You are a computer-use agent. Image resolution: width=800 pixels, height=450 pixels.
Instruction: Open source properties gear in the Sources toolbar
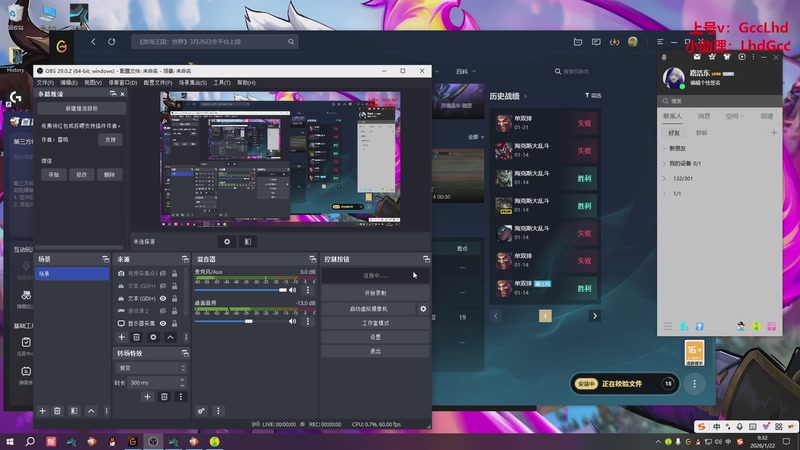click(153, 337)
